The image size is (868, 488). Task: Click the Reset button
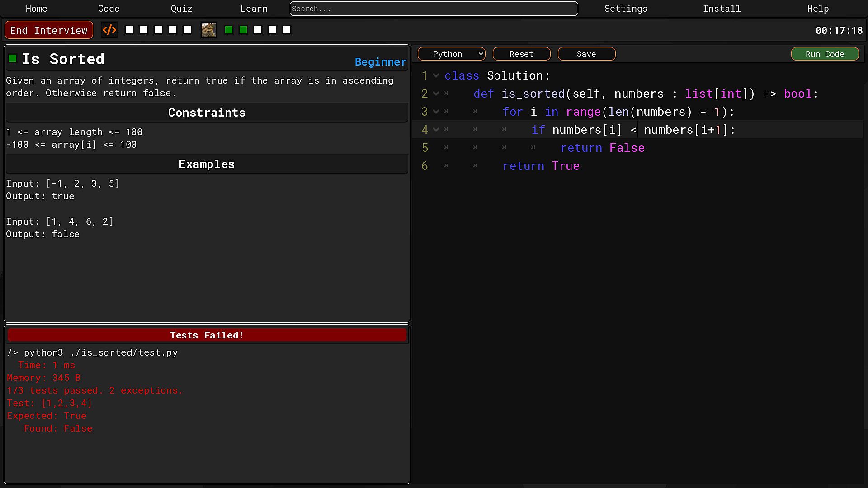[521, 54]
